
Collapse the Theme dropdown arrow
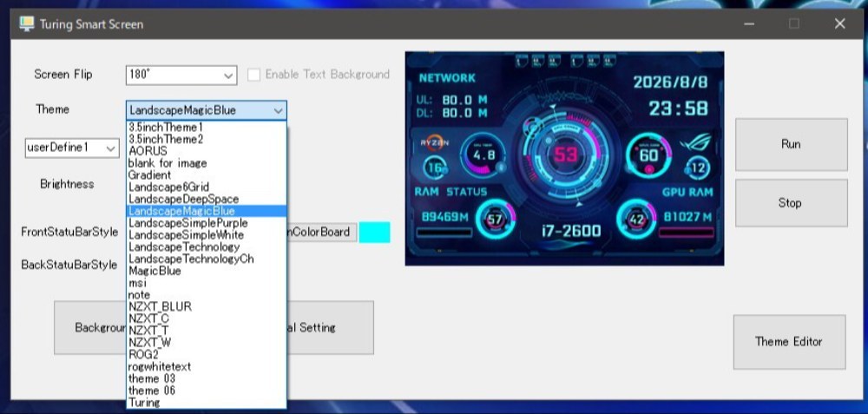point(279,110)
